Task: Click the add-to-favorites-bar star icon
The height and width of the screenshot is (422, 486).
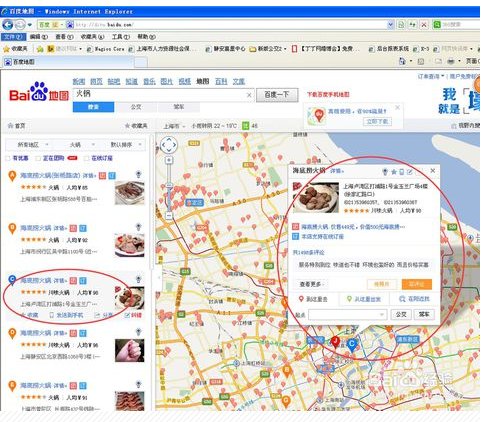Action: pyautogui.click(x=40, y=49)
